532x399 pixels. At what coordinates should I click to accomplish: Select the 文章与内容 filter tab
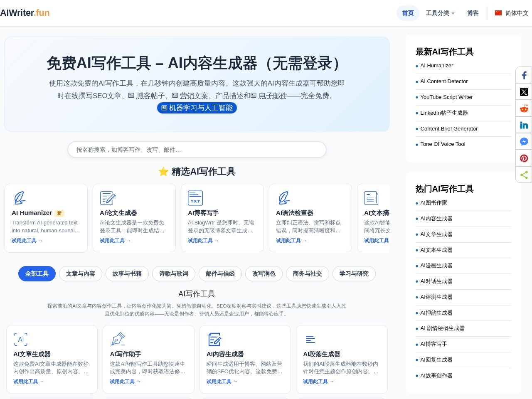click(x=81, y=273)
